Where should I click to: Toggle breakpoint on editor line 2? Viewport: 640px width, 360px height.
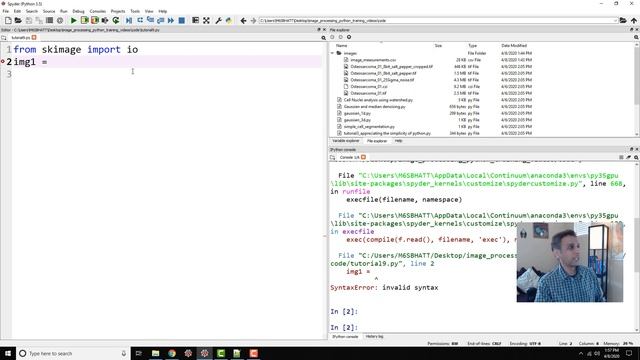coord(3,62)
